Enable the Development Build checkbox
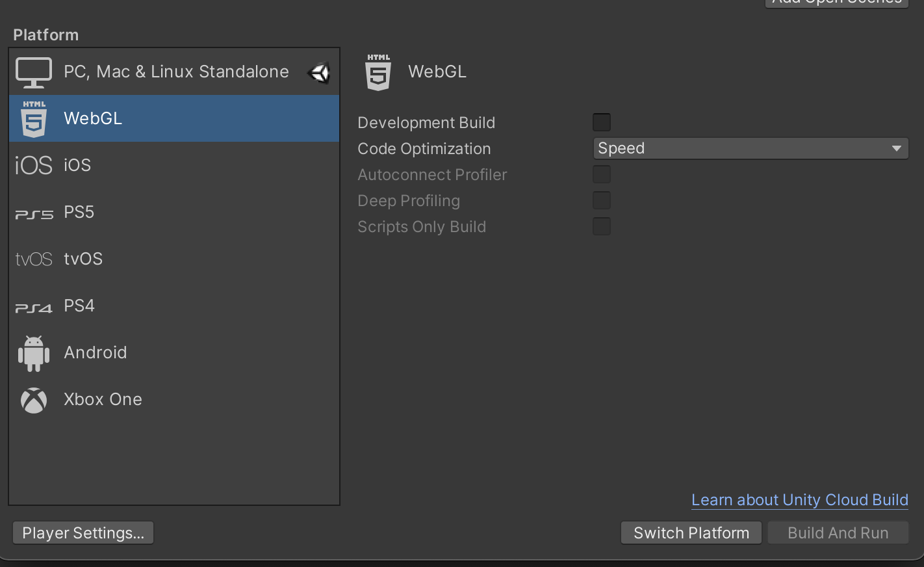Screen dimensions: 924x567 point(602,122)
